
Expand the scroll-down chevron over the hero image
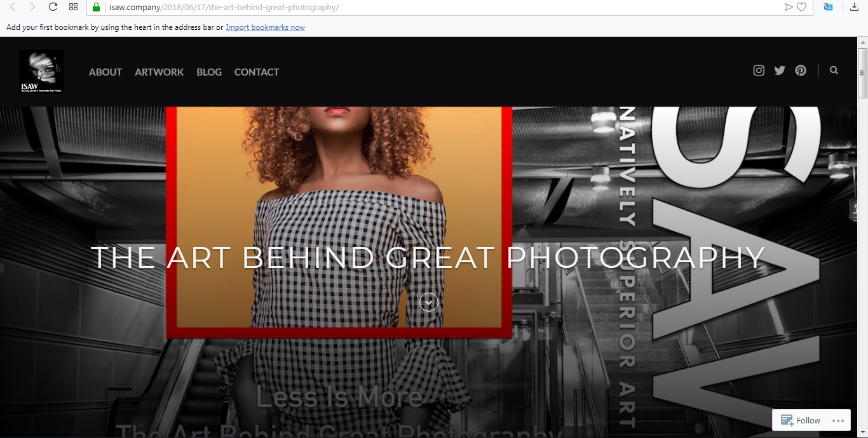pos(429,302)
